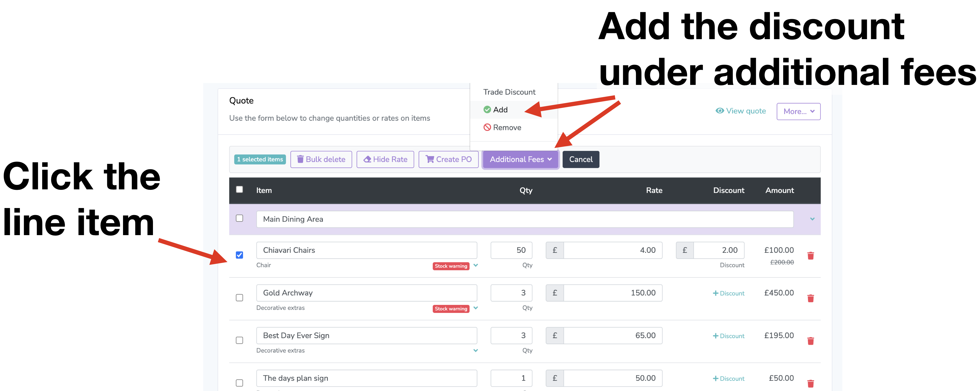980x391 pixels.
Task: Cancel the item selection
Action: click(x=581, y=159)
